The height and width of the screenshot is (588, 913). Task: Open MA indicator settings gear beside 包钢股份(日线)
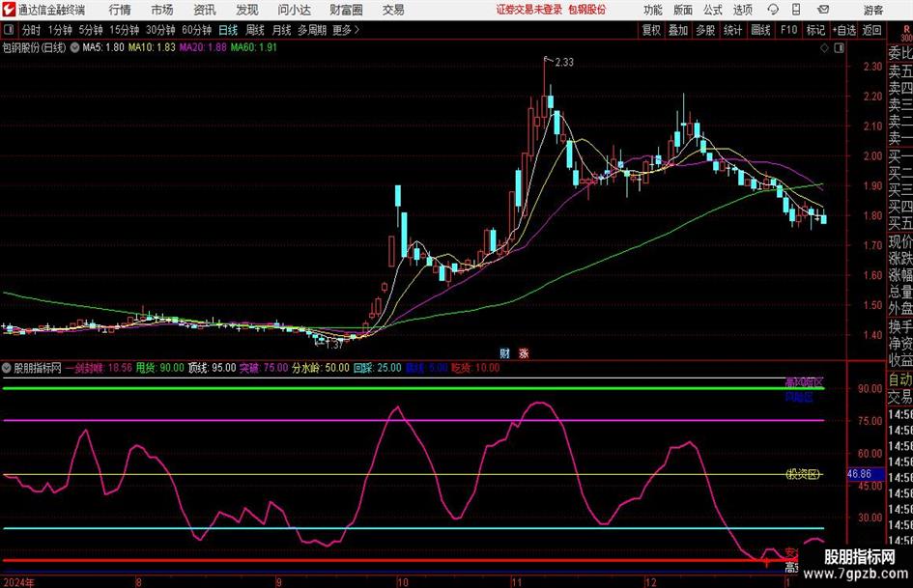pos(74,47)
